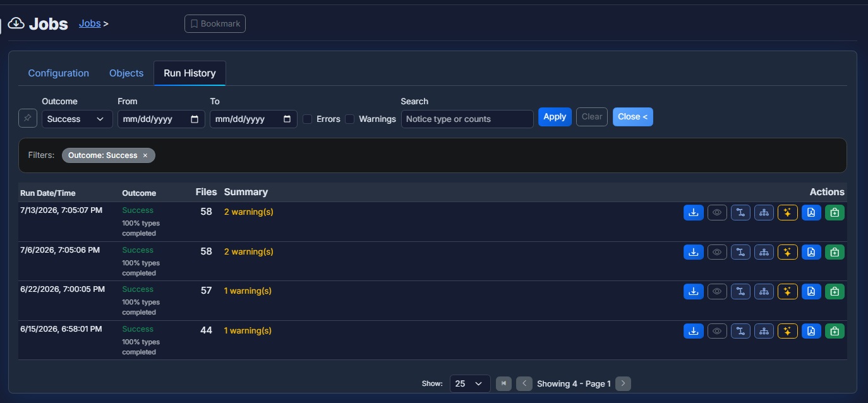The height and width of the screenshot is (403, 868).
Task: Click the pin icon beside Outcome filter
Action: click(28, 118)
